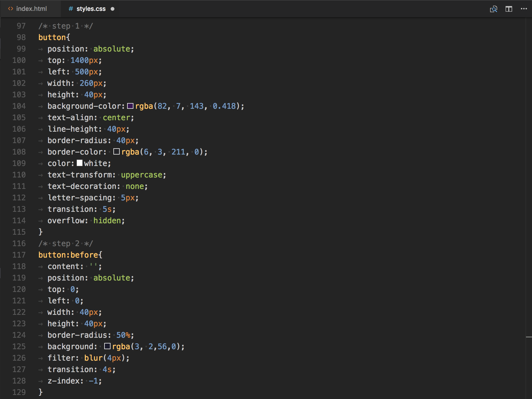Click the magnifier preview icon in the title bar
This screenshot has height=399, width=532.
(x=493, y=9)
